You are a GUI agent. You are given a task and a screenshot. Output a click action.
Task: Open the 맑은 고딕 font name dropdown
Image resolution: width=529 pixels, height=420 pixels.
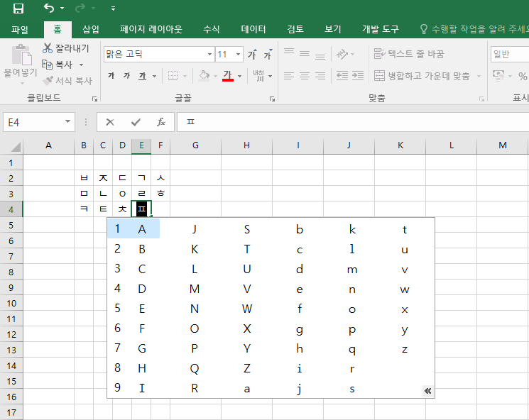coord(209,54)
